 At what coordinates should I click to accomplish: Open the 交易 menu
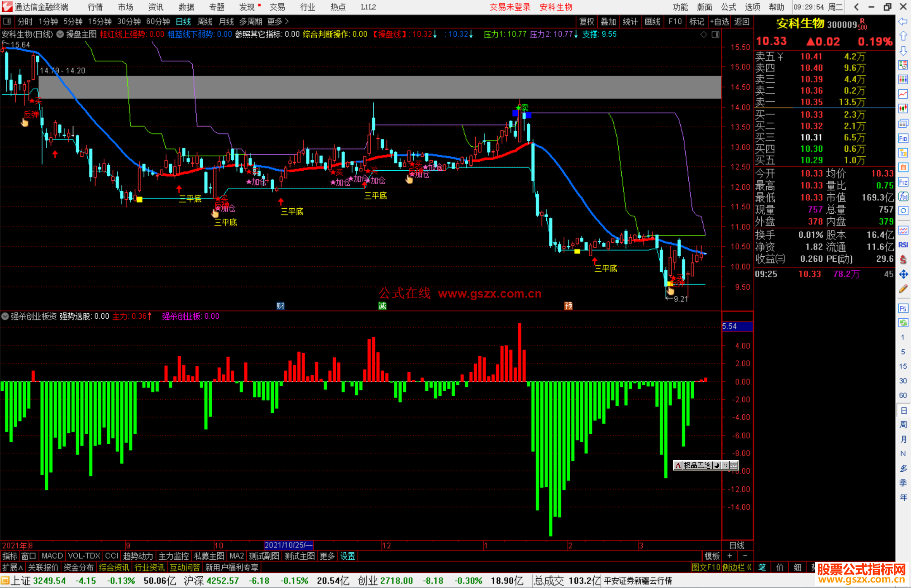[x=278, y=7]
